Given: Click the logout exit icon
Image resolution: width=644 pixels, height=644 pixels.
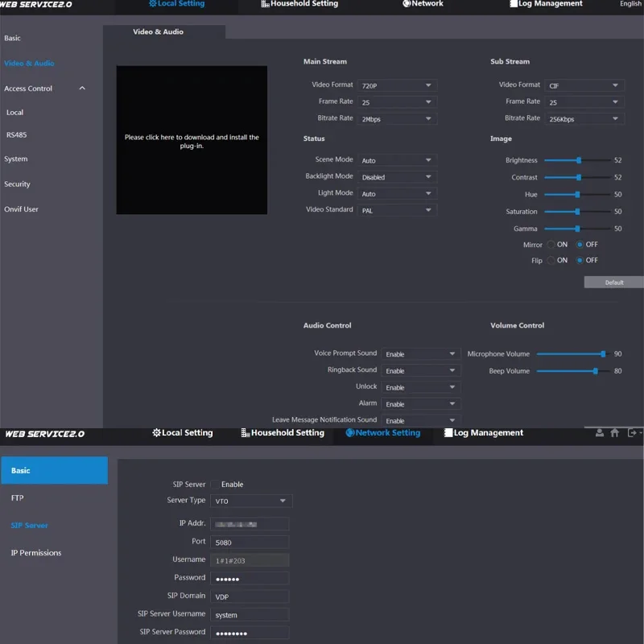Looking at the screenshot, I should (632, 432).
